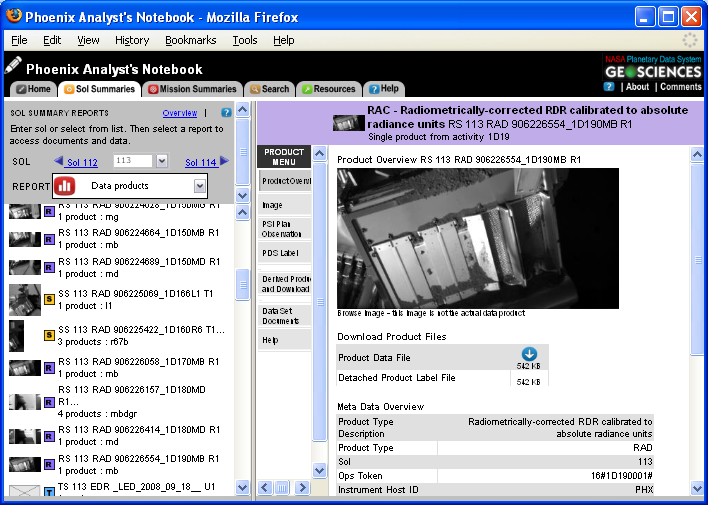The height and width of the screenshot is (505, 708).
Task: Open the Help menu in menu bar
Action: (284, 40)
